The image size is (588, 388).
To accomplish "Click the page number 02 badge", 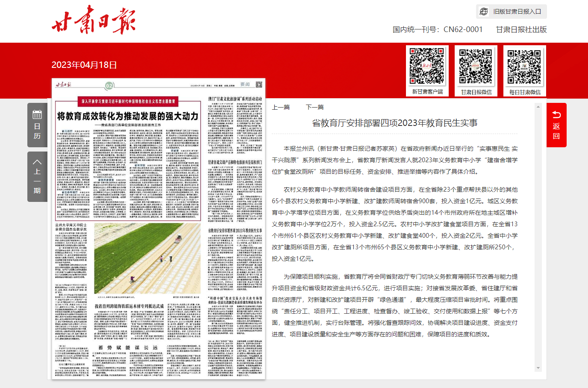I will 109,86.
